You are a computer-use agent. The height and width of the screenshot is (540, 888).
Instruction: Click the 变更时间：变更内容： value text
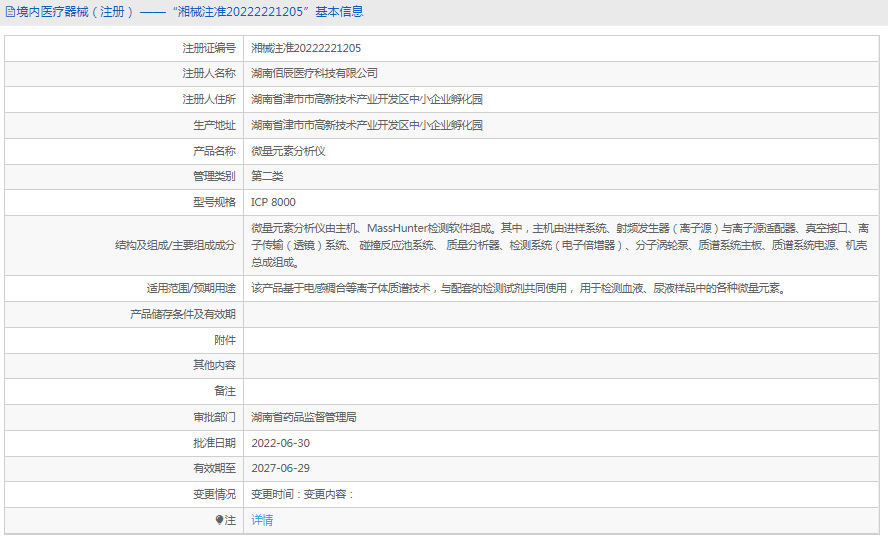pyautogui.click(x=303, y=494)
